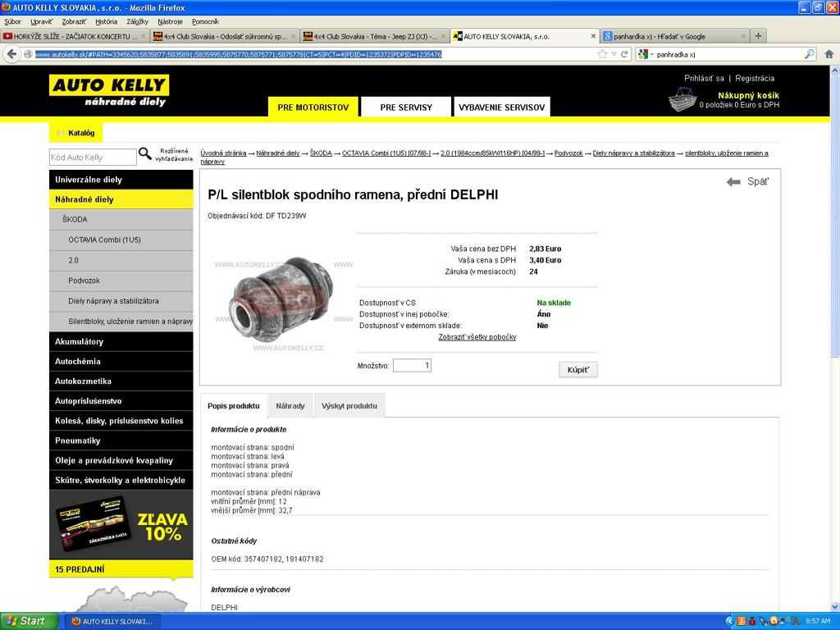This screenshot has width=840, height=630.
Task: Open the Google search engine dropdown
Action: tap(645, 54)
